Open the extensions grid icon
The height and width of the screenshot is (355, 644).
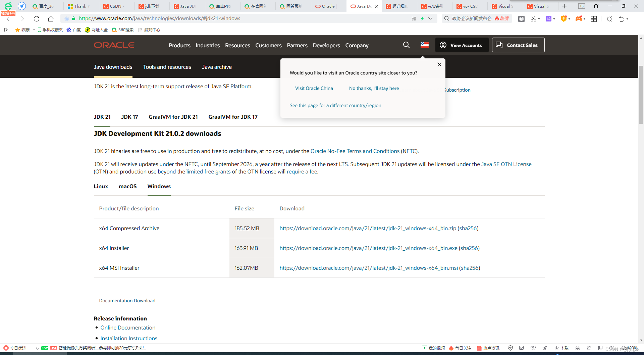coord(594,19)
